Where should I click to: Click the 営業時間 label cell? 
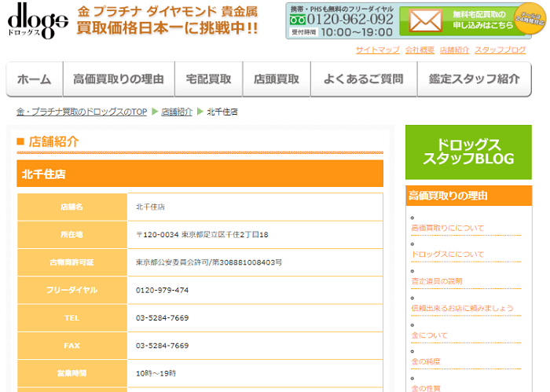point(72,373)
